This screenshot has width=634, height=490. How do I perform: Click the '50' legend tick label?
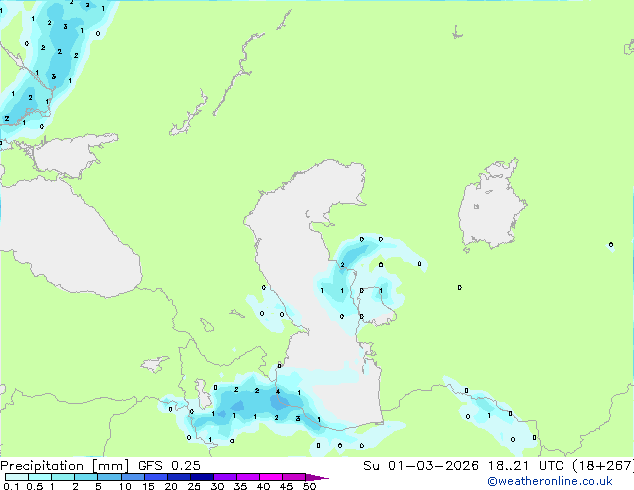pos(309,486)
